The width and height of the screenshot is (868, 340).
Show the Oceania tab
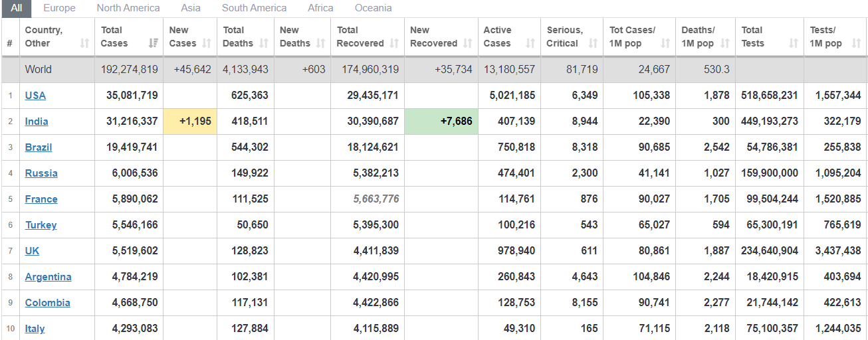(374, 8)
